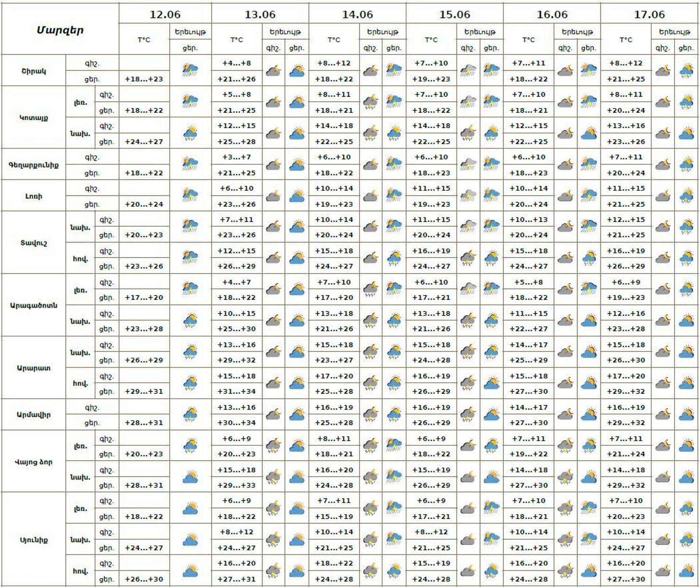Click the Լոռի region label
The width and height of the screenshot is (700, 588).
coord(34,196)
